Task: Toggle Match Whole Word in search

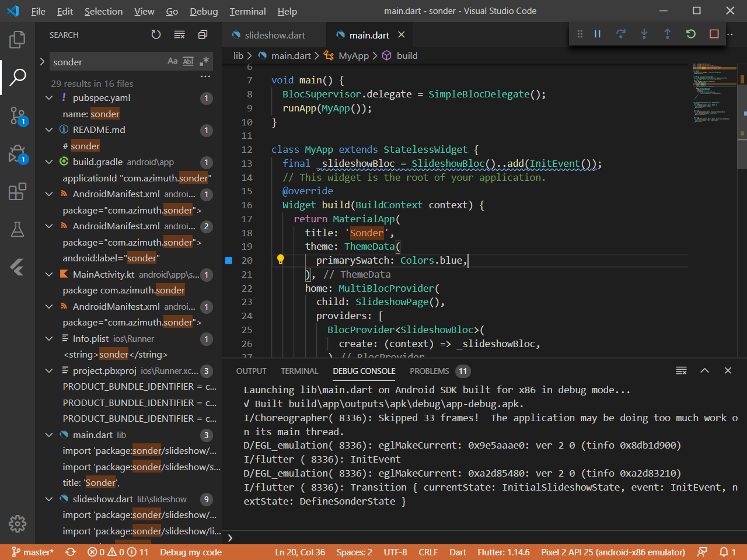Action: [188, 61]
